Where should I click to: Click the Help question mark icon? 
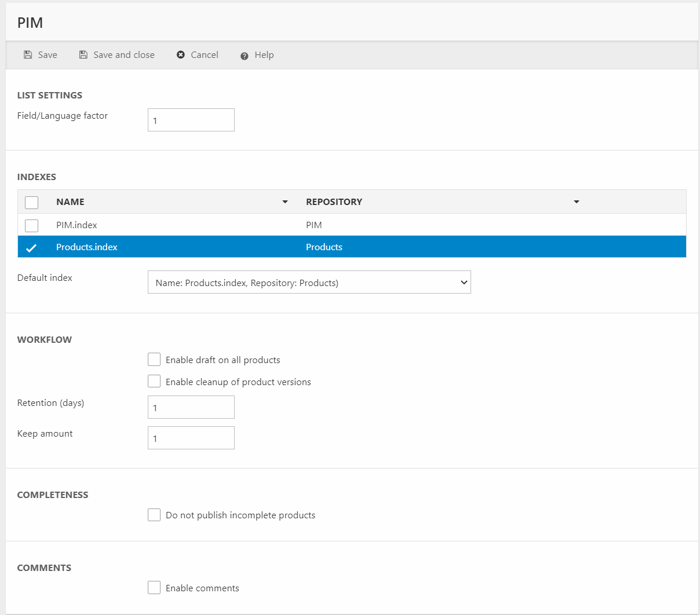[245, 56]
